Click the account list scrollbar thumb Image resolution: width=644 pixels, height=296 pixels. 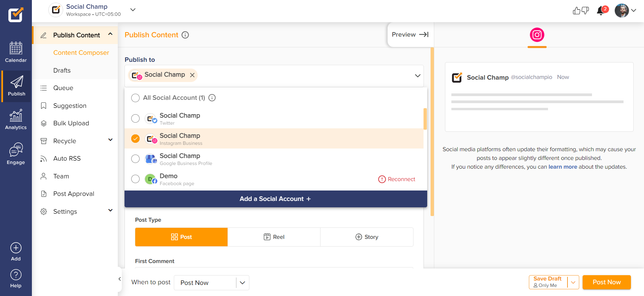(x=425, y=119)
